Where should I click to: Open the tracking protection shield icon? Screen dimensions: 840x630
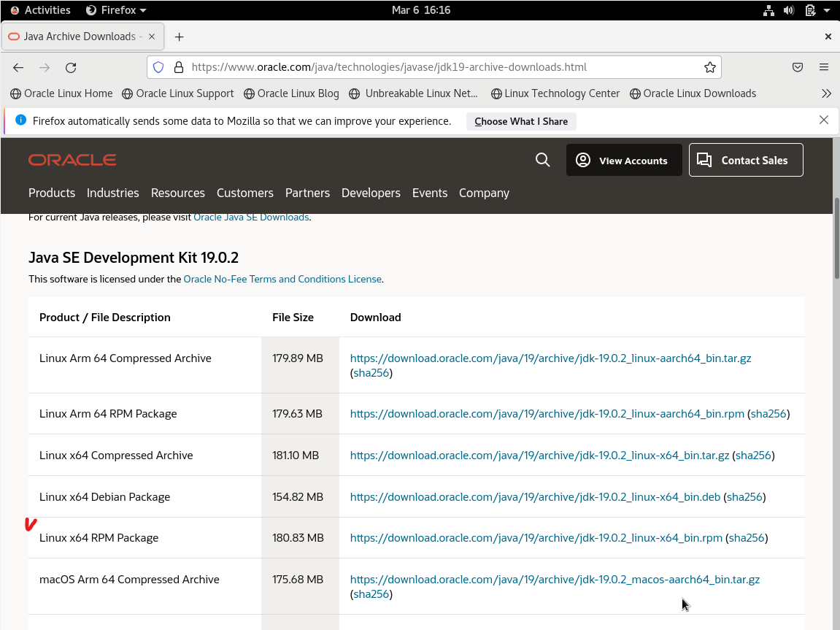[x=158, y=67]
